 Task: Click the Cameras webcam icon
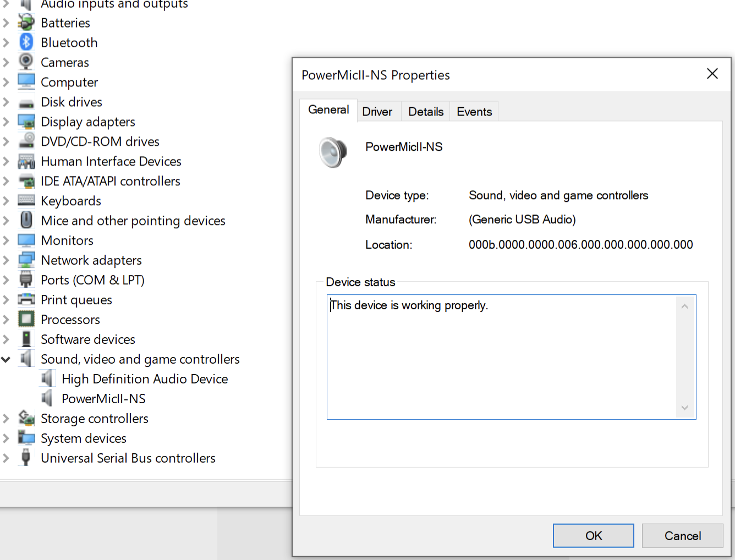(26, 62)
